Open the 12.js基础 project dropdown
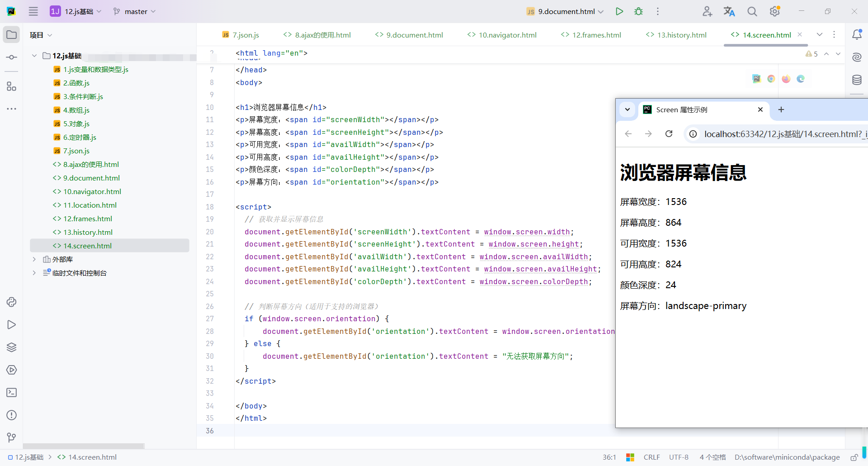Screen dimensions: 868x466 coord(76,11)
